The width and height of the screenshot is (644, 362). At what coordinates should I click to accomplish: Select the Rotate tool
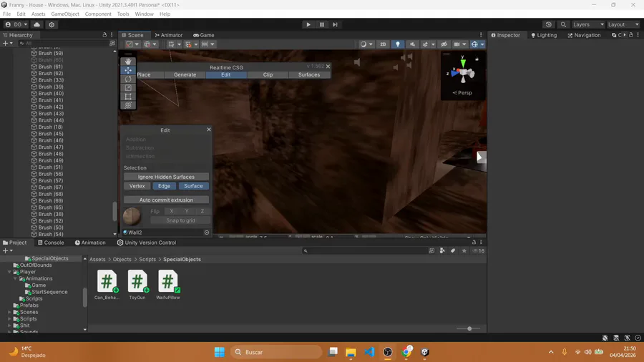128,79
